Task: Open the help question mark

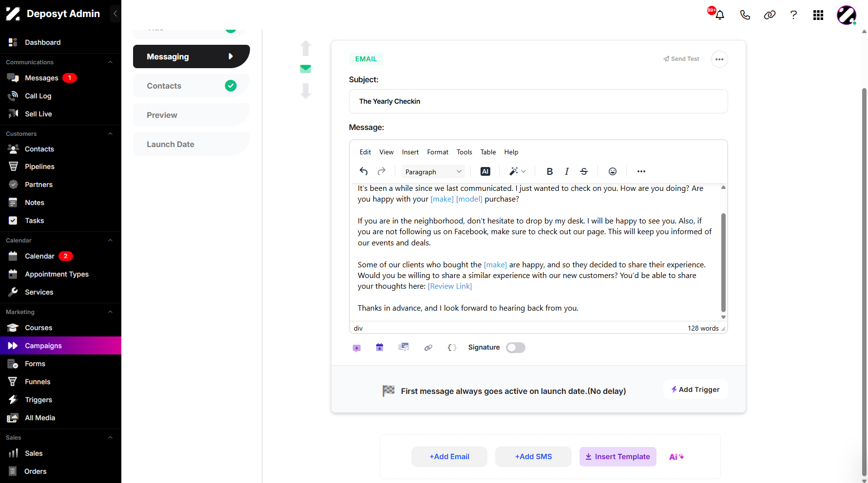Action: [x=793, y=15]
